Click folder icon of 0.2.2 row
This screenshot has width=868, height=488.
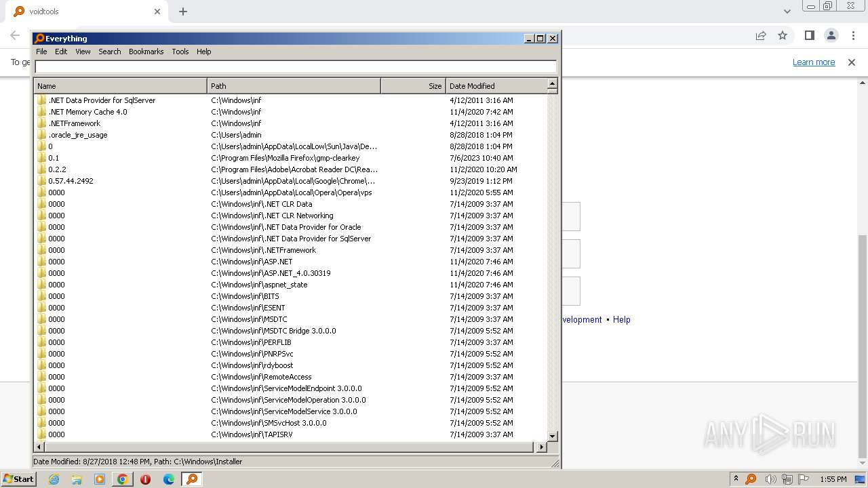pyautogui.click(x=41, y=169)
